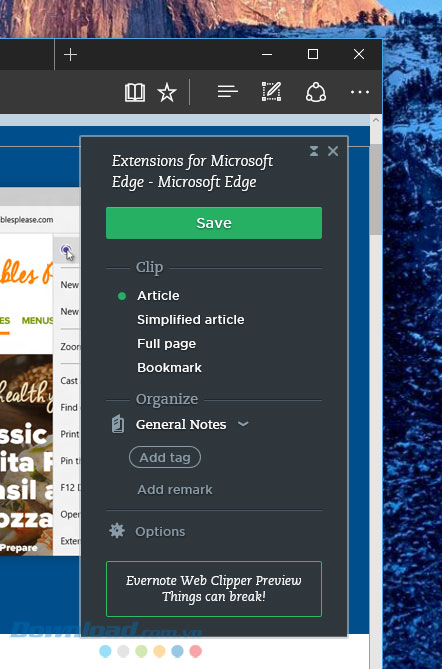Click the Options gear icon
This screenshot has height=669, width=442.
(117, 531)
